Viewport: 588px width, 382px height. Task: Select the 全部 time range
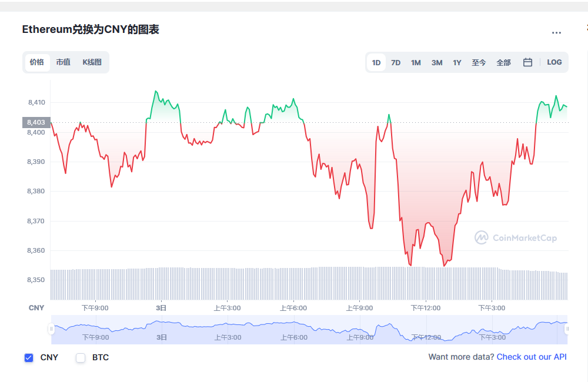(503, 63)
